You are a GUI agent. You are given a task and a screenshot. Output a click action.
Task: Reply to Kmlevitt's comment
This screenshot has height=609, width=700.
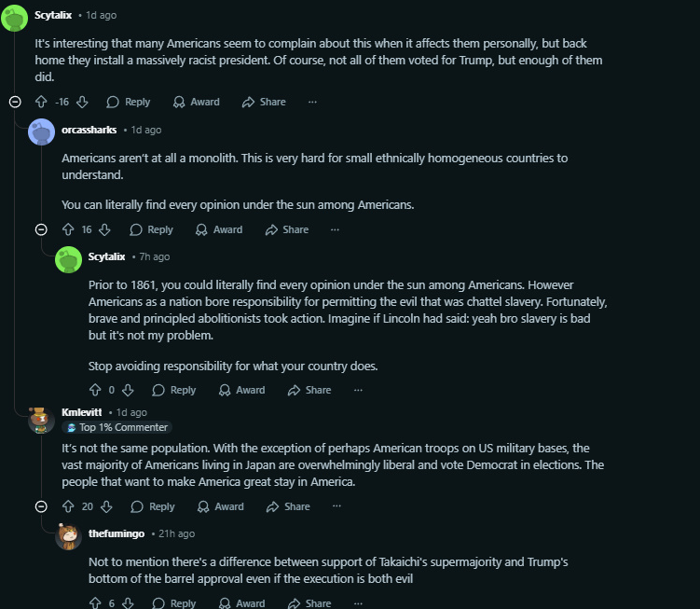pyautogui.click(x=153, y=506)
